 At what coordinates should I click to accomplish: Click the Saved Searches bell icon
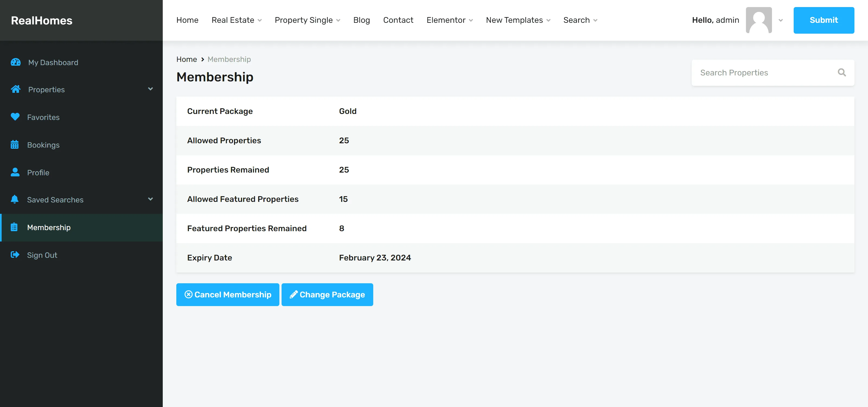point(14,199)
